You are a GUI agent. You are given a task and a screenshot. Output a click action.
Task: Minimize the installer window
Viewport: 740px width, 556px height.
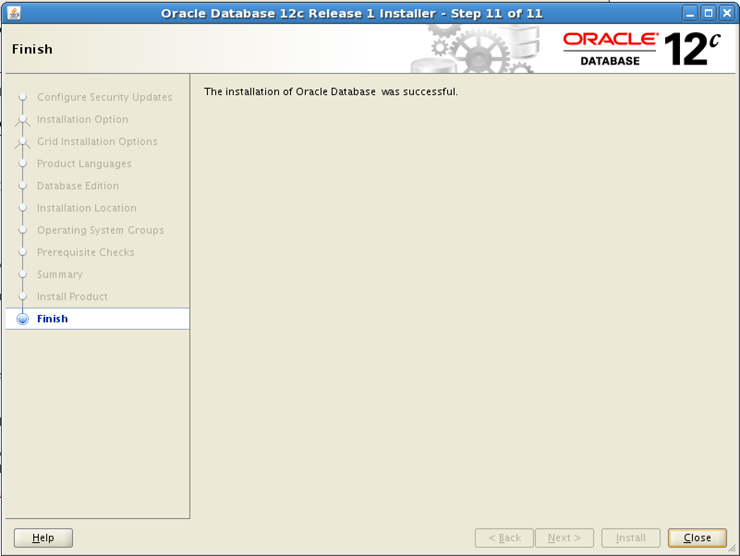[690, 13]
